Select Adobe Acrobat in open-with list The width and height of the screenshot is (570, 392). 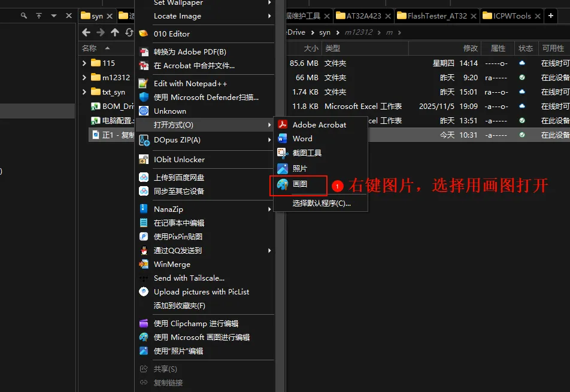click(x=319, y=124)
